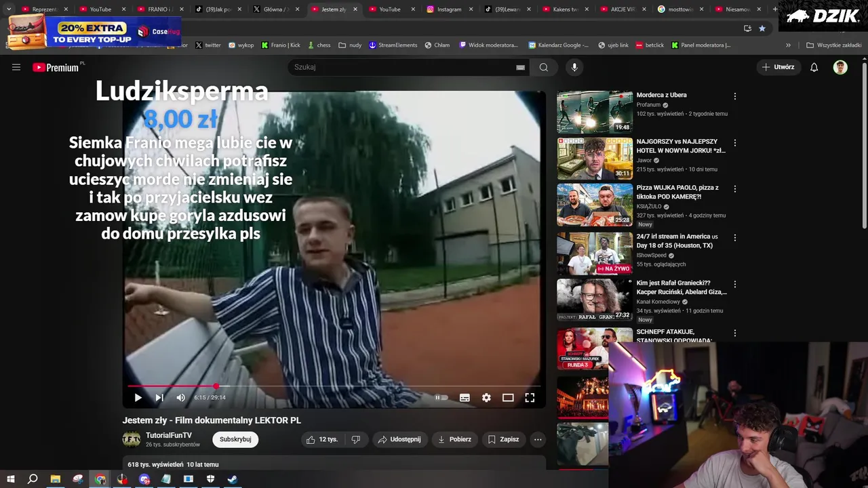The height and width of the screenshot is (488, 868).
Task: Open Steam from the taskbar
Action: click(233, 479)
